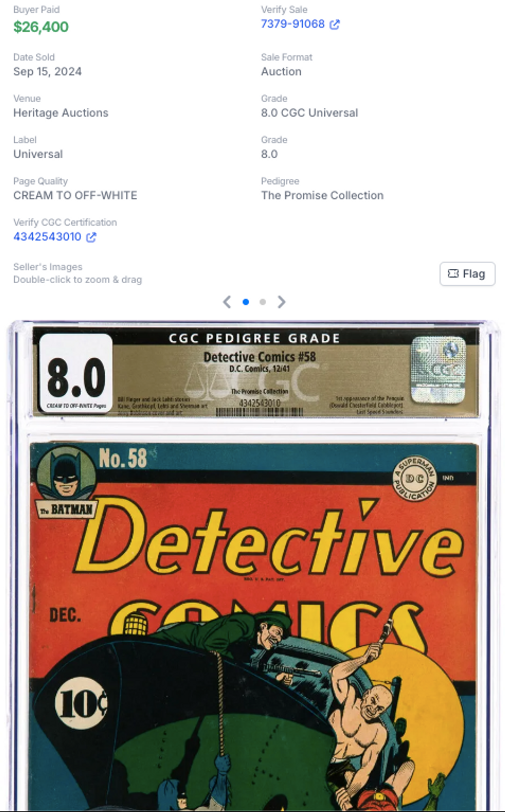505x812 pixels.
Task: Click the $26,400 buyer paid amount
Action: click(x=41, y=27)
